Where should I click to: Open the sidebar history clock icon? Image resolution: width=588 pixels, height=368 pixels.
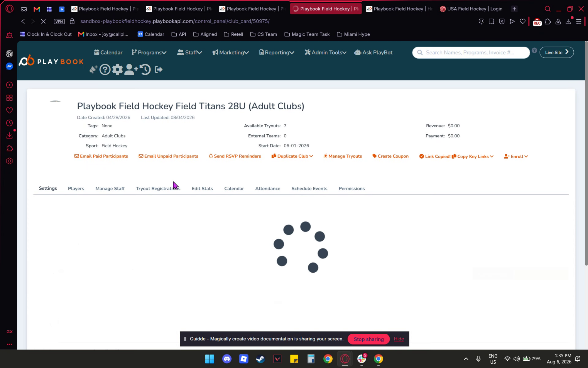(10, 123)
